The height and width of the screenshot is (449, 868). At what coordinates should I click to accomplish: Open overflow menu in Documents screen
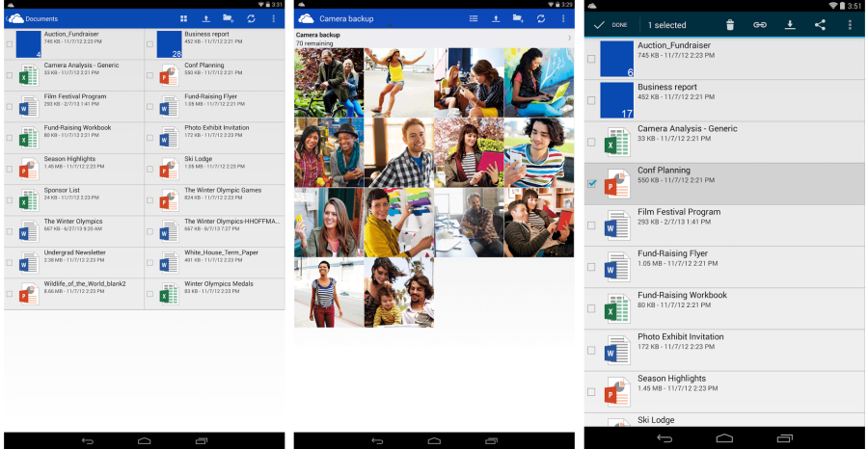pyautogui.click(x=274, y=19)
